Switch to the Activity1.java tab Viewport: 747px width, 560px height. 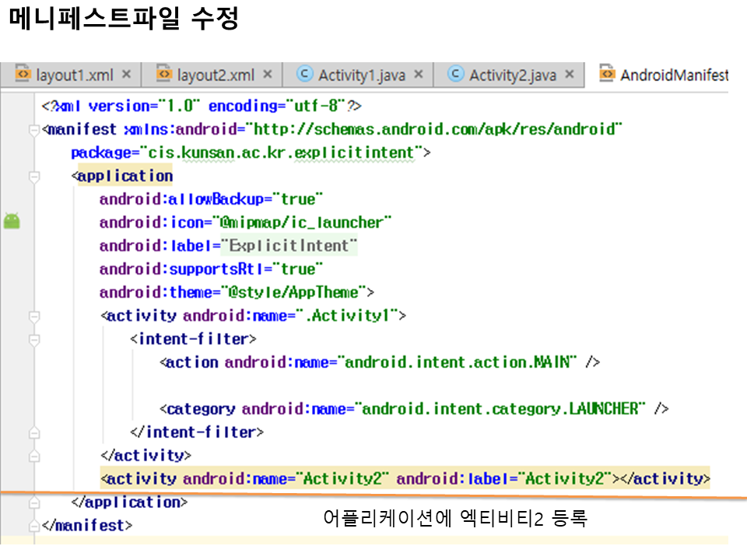click(x=361, y=75)
